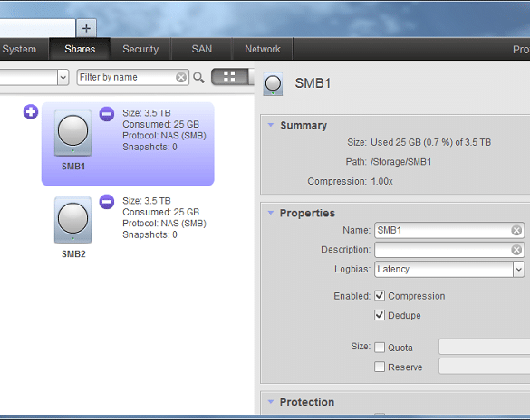Uncheck the Dedupe checkbox
Viewport: 530px width, 420px height.
tap(380, 315)
